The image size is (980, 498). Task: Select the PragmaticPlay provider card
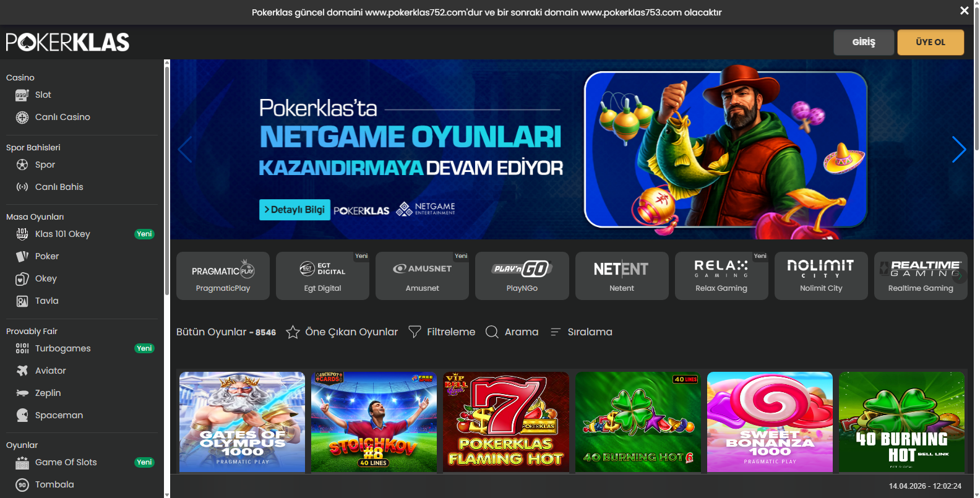tap(223, 276)
